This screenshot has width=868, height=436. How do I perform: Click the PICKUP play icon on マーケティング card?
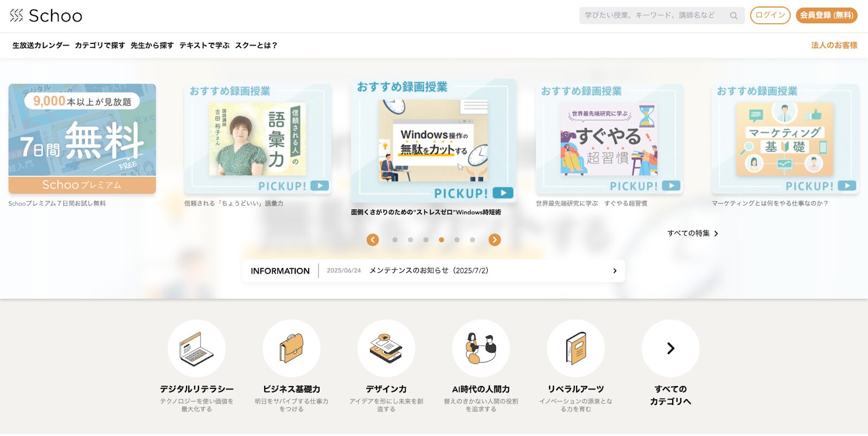[847, 186]
